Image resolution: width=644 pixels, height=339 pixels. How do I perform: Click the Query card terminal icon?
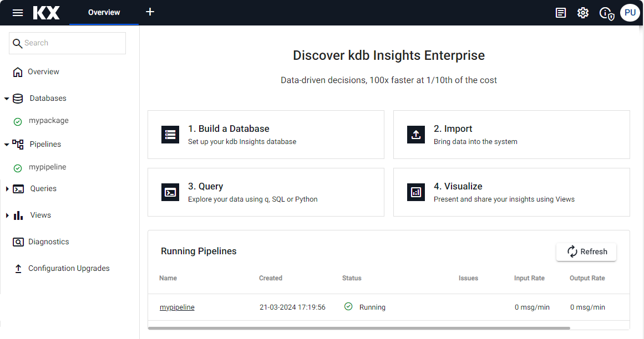(x=170, y=192)
